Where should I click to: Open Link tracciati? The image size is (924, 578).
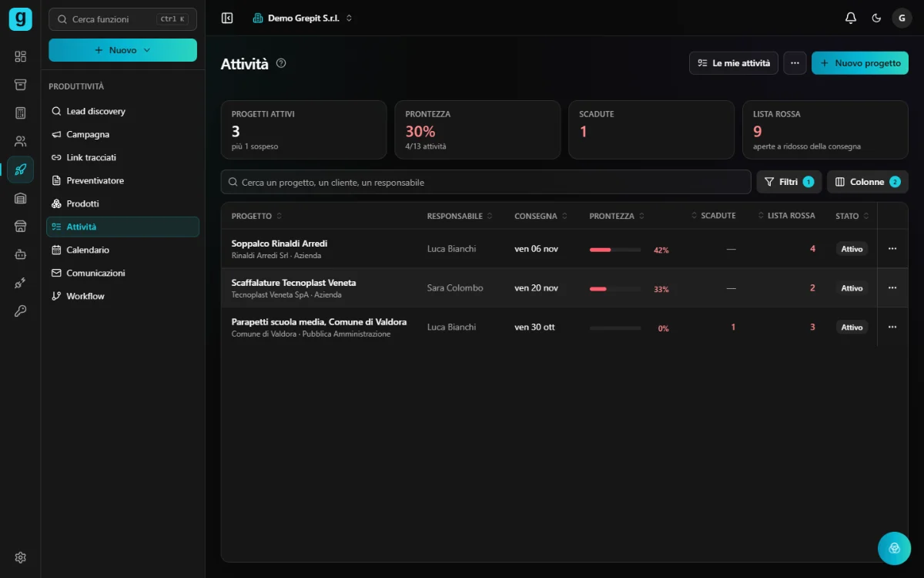pos(123,157)
